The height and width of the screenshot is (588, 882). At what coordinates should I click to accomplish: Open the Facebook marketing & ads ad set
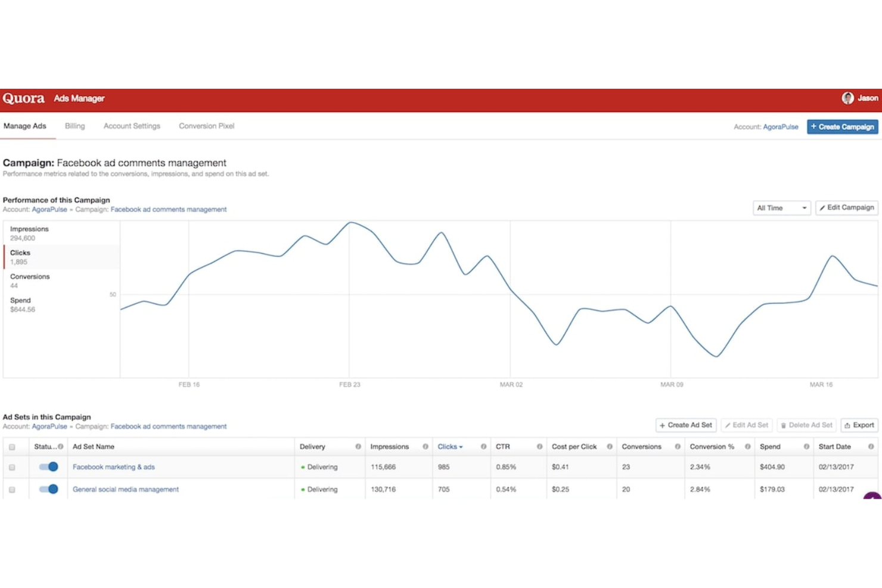(x=114, y=467)
